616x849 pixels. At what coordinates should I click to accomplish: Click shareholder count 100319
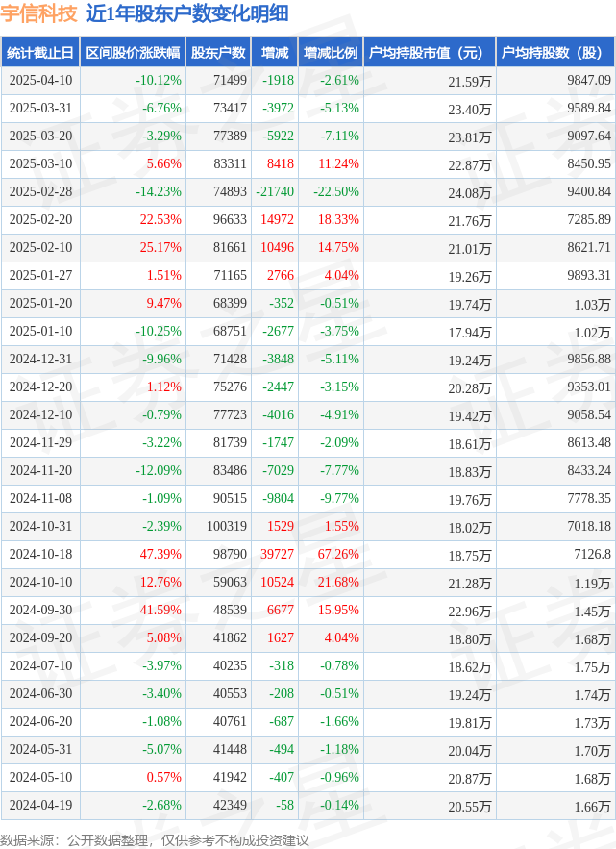tap(227, 526)
